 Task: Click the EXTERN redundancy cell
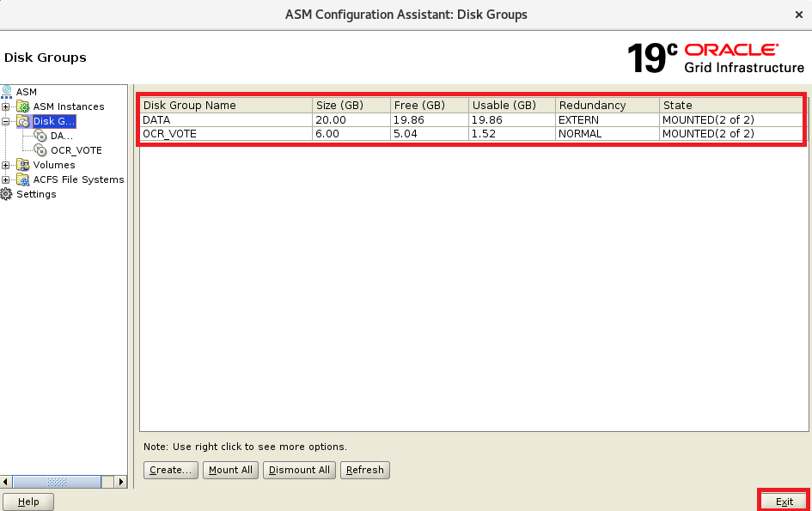(x=607, y=119)
